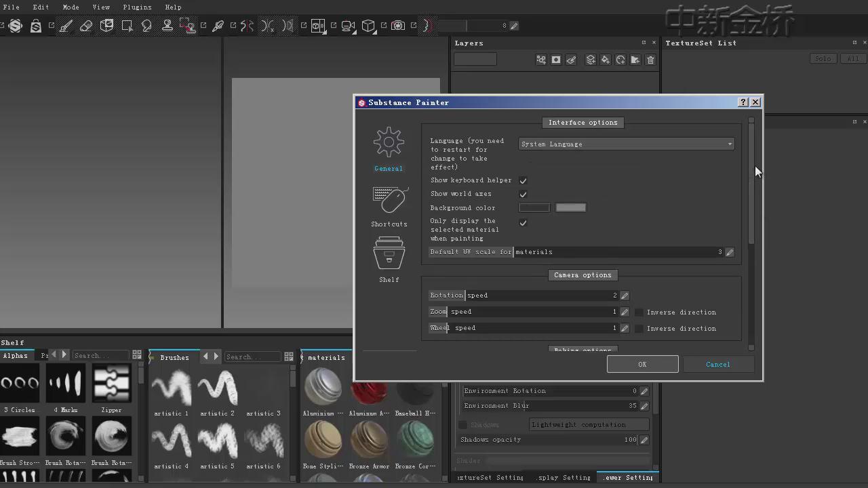Click add mask icon in Layers panel

(x=556, y=60)
